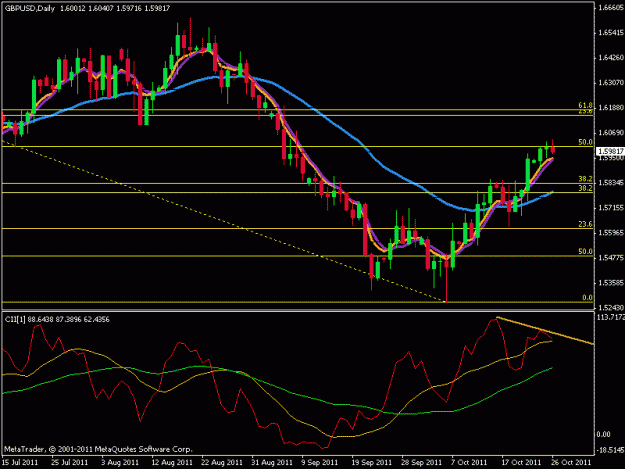Pick the 1.53585 price scale value
The image size is (625, 469).
pos(611,283)
